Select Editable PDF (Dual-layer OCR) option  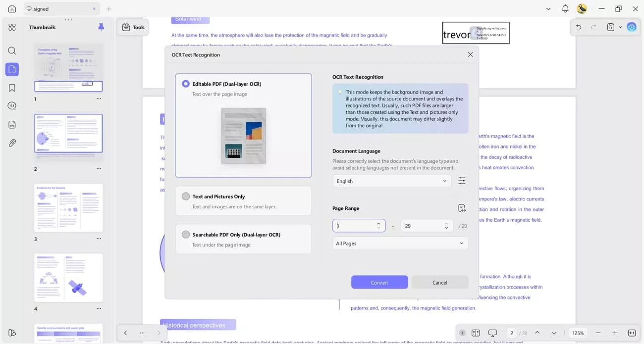tap(186, 84)
